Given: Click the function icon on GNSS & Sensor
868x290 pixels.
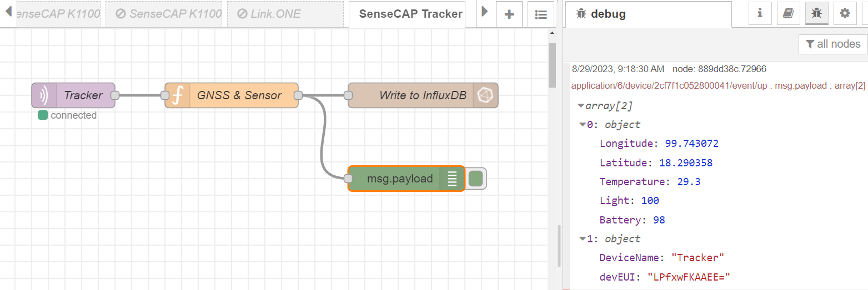Looking at the screenshot, I should click(177, 95).
